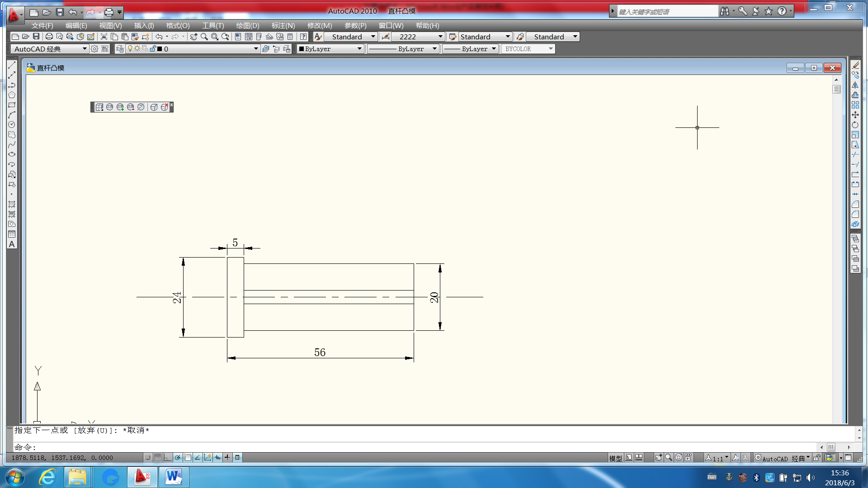Toggle Ortho mode in status bar
Viewport: 868px width, 488px height.
click(167, 458)
